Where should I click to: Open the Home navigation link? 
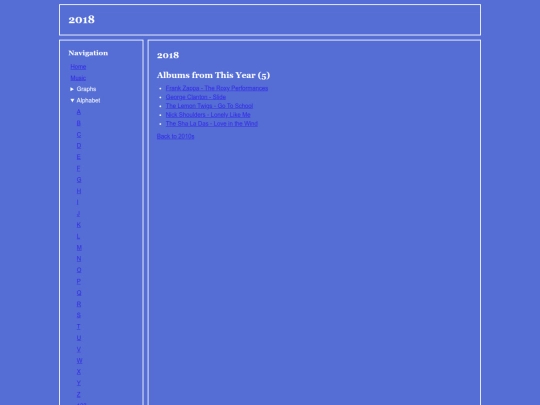coord(78,66)
